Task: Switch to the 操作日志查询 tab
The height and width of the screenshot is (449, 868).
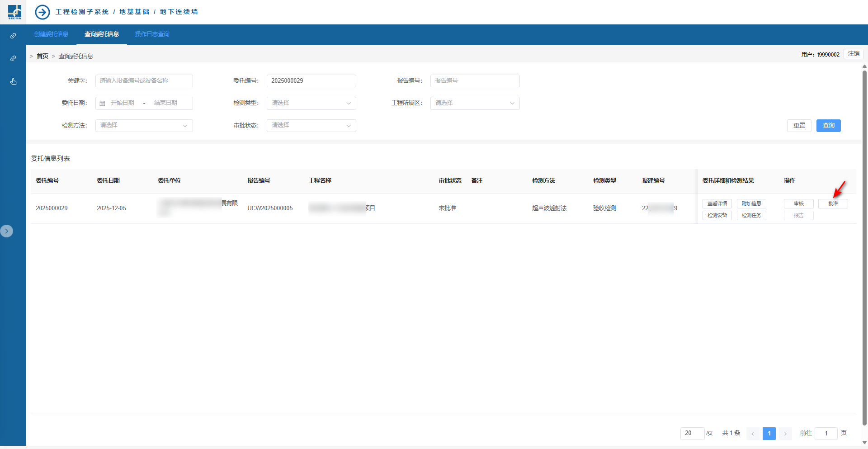Action: click(x=152, y=34)
